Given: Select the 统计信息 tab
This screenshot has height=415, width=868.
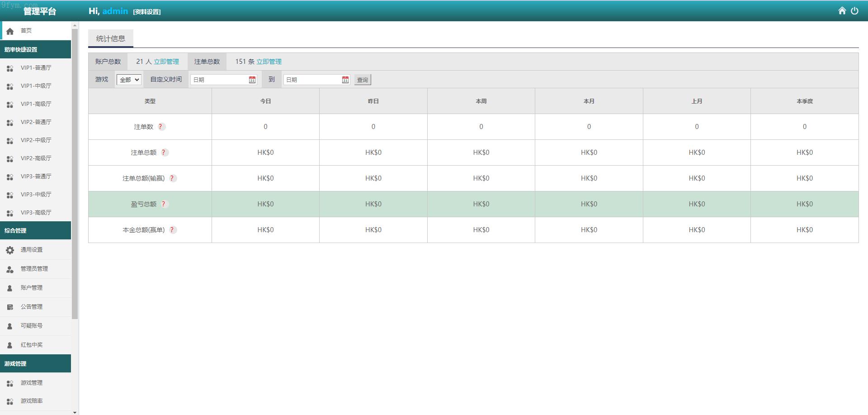Looking at the screenshot, I should click(x=111, y=39).
